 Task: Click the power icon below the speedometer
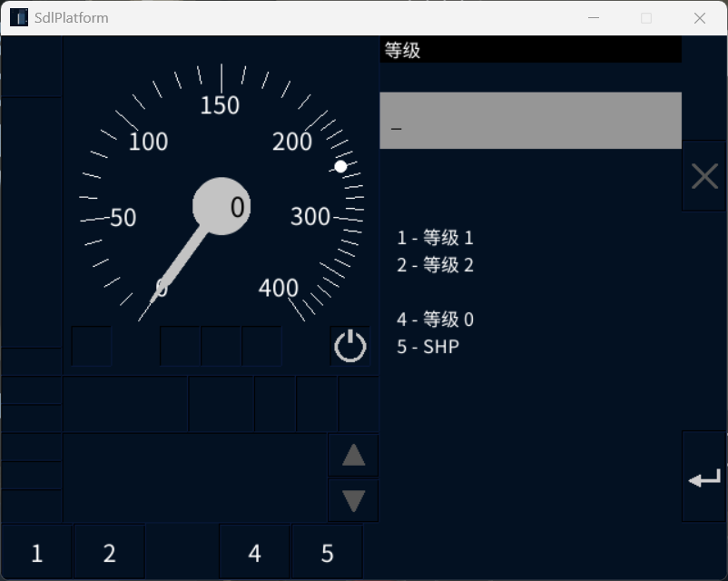350,346
